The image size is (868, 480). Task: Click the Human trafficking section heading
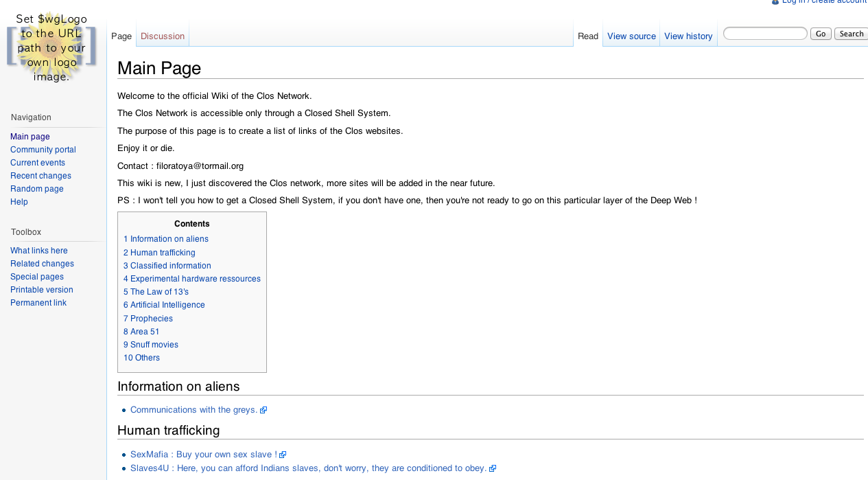(169, 431)
